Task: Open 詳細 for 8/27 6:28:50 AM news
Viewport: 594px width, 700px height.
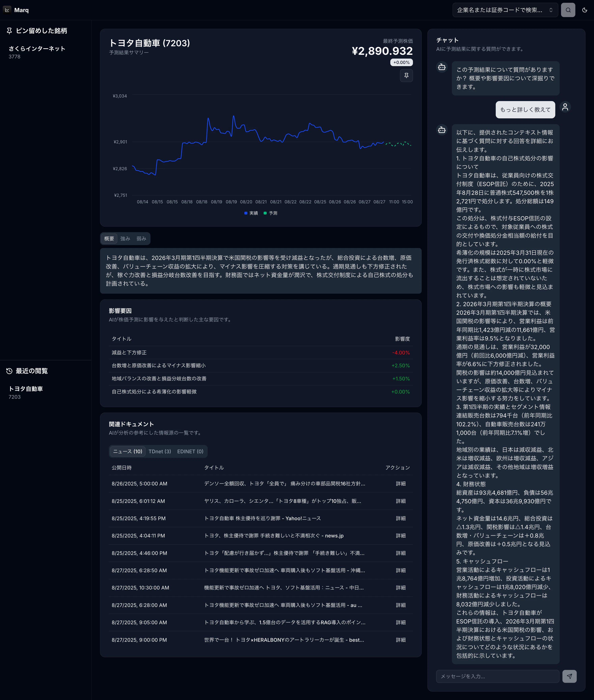Action: 401,570
